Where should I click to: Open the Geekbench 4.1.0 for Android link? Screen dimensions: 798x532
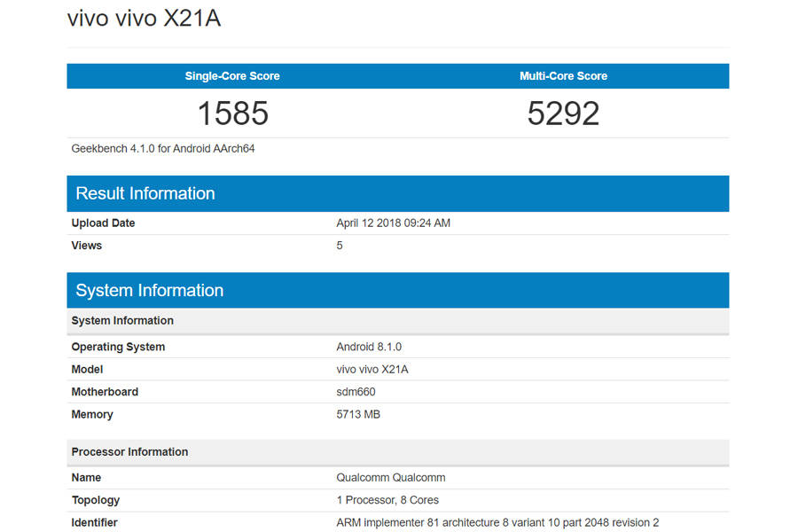[162, 148]
